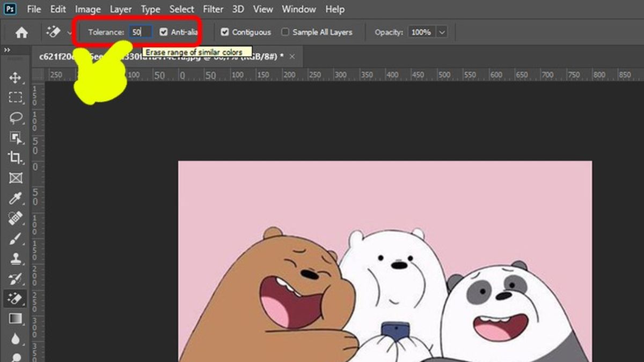
Task: Select the Gradient tool
Action: pos(15,319)
